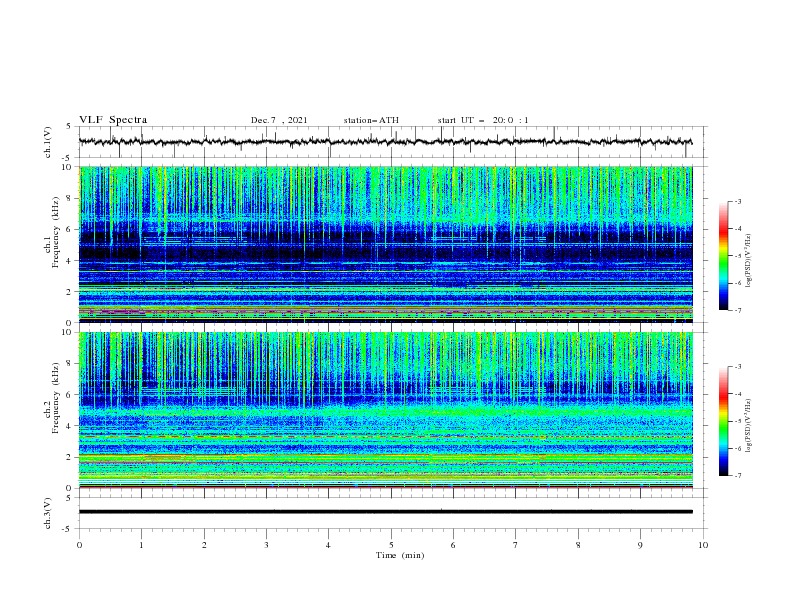Click the ch.1 color bar 'log(PSD)(V²/Hz)' label
Screen dimensions: 792x612
pyautogui.click(x=748, y=261)
